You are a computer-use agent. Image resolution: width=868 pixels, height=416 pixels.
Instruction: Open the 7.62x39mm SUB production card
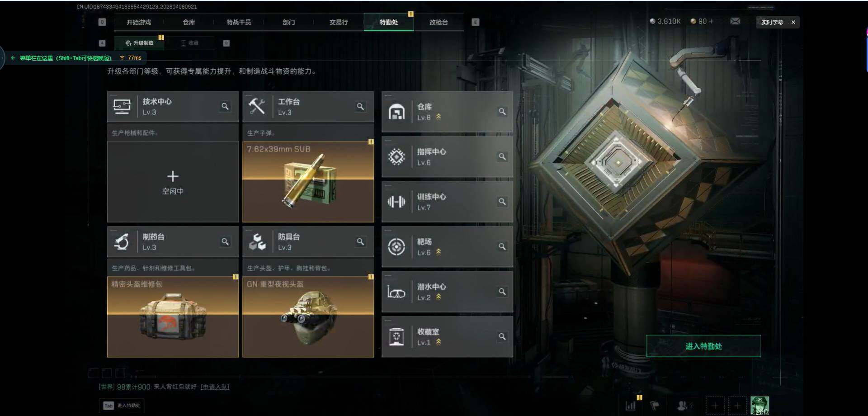[x=308, y=182]
